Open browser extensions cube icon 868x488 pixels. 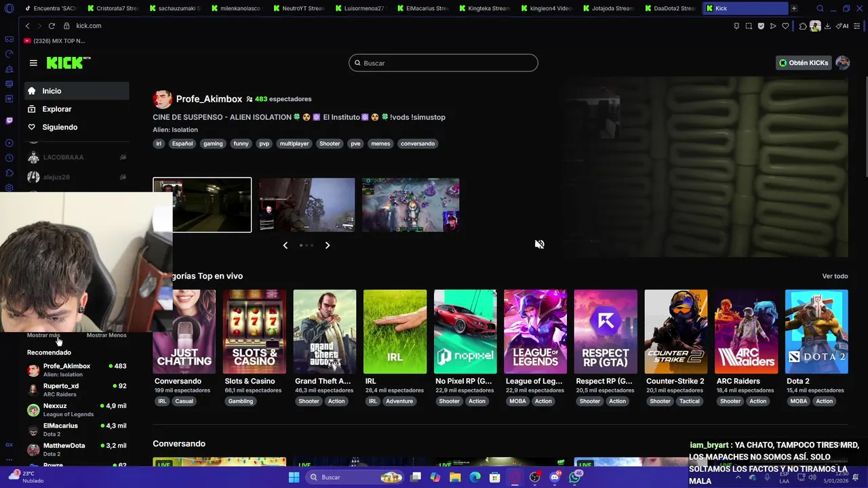(803, 26)
